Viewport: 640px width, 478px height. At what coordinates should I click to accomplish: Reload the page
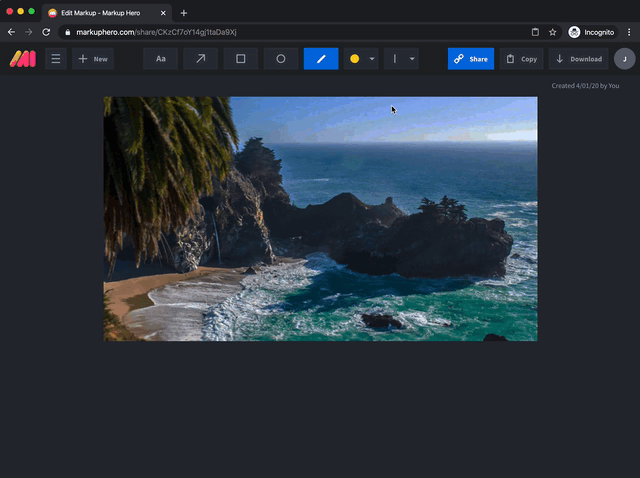(46, 32)
